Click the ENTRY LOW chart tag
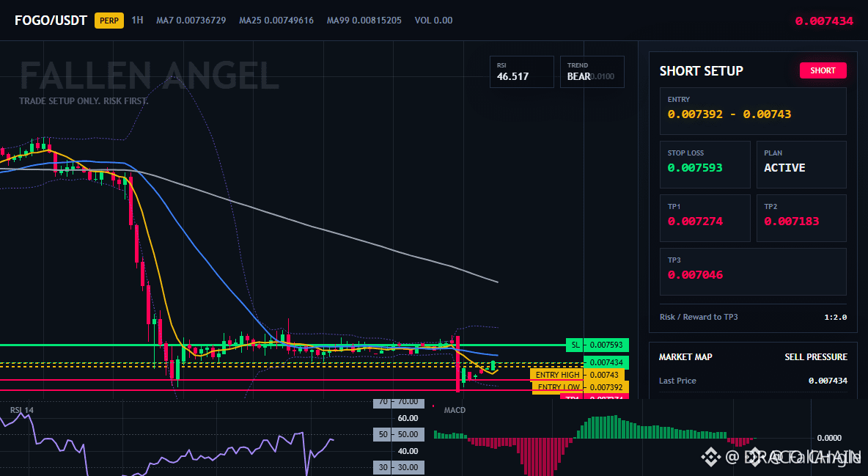The width and height of the screenshot is (868, 476). coord(558,387)
